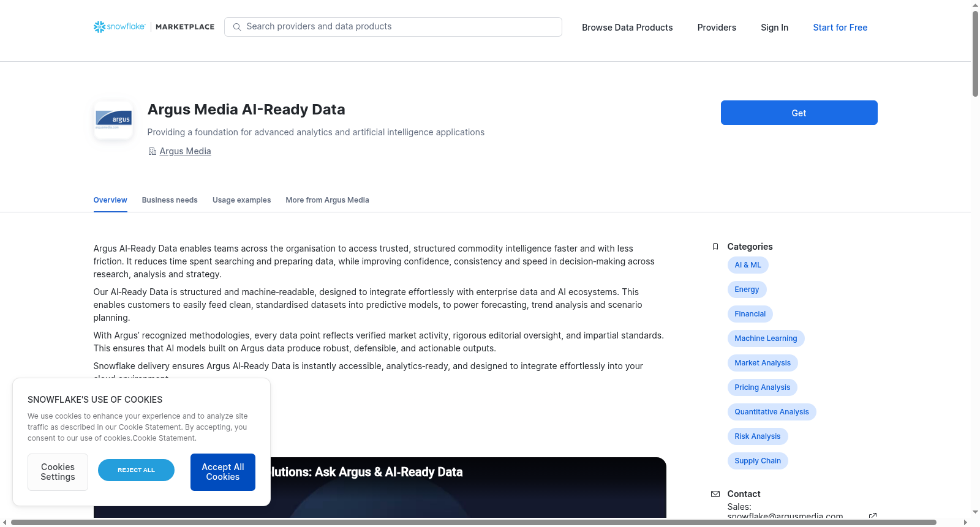Image resolution: width=980 pixels, height=527 pixels.
Task: Select the Machine Learning category tag
Action: [766, 338]
